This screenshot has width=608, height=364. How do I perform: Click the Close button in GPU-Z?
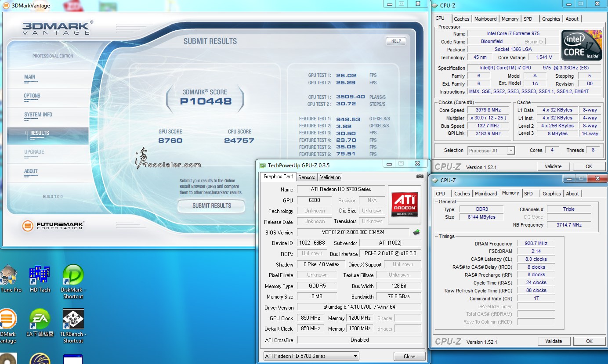coord(409,356)
